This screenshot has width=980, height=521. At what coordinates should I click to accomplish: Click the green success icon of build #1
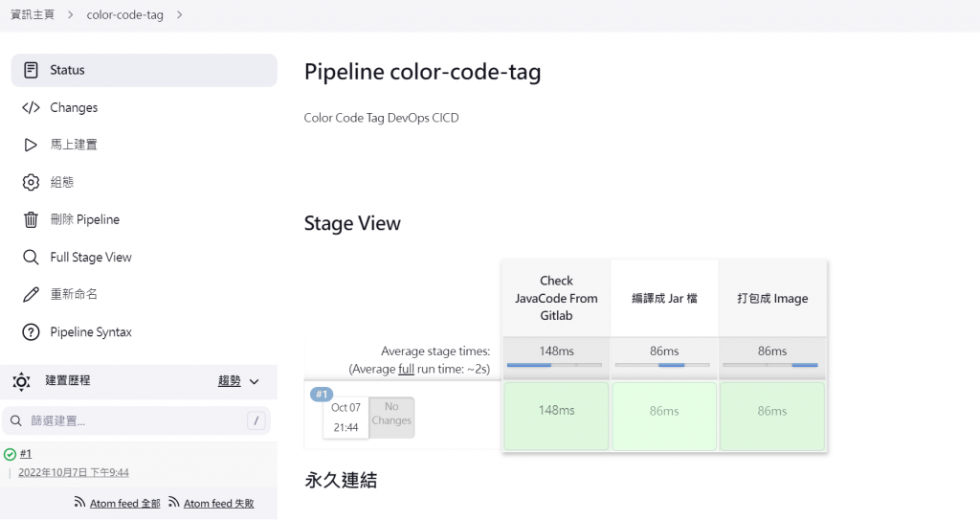coord(10,454)
